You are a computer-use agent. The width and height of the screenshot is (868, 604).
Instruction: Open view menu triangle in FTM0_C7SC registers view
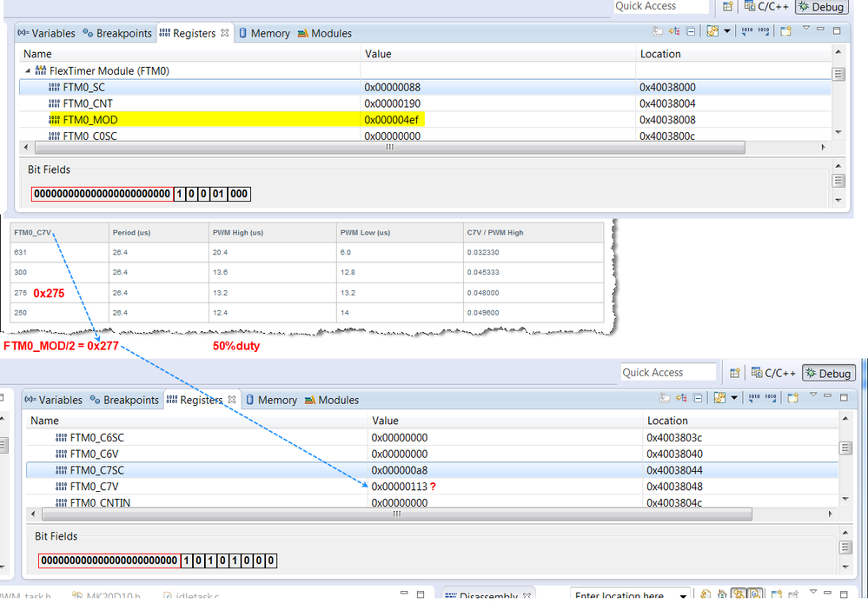point(813,395)
